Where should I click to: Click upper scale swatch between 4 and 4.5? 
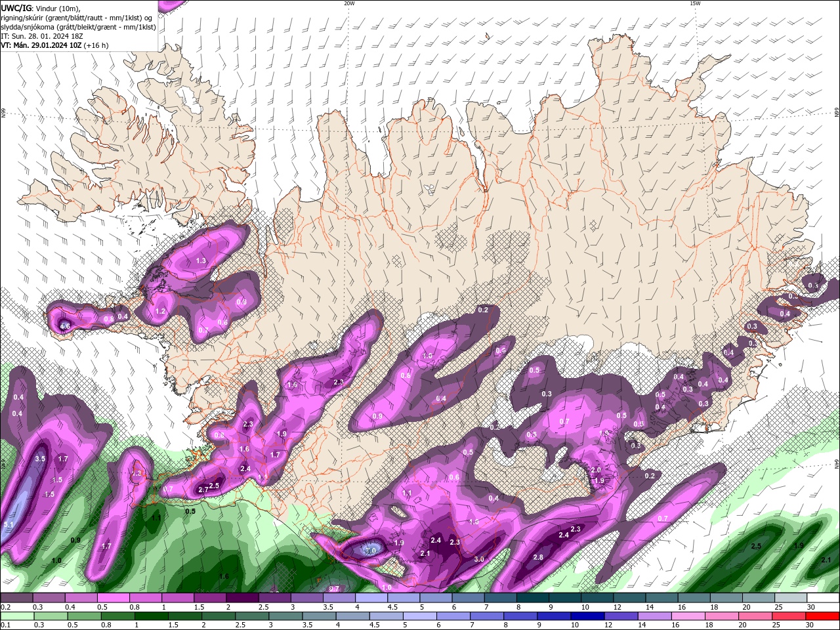tap(371, 598)
